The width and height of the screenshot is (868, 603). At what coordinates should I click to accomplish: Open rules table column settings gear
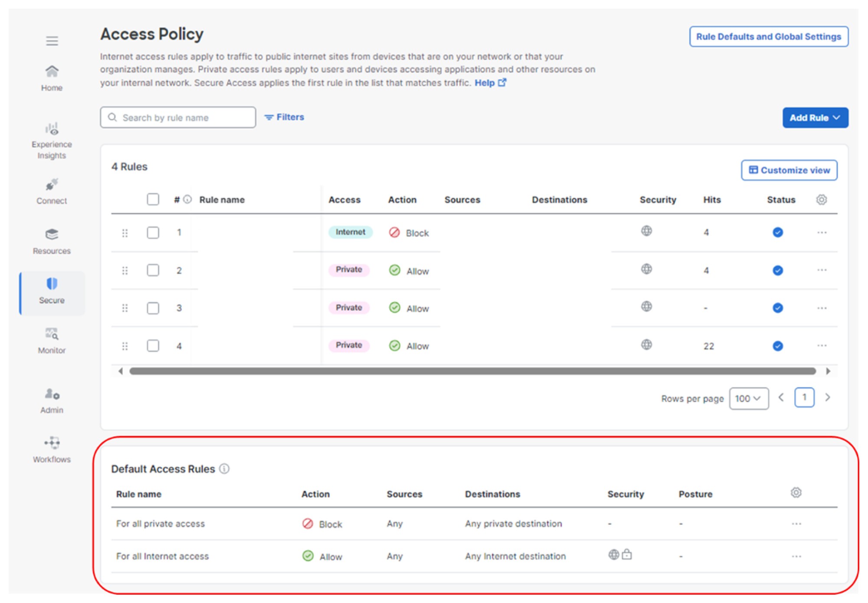point(822,200)
